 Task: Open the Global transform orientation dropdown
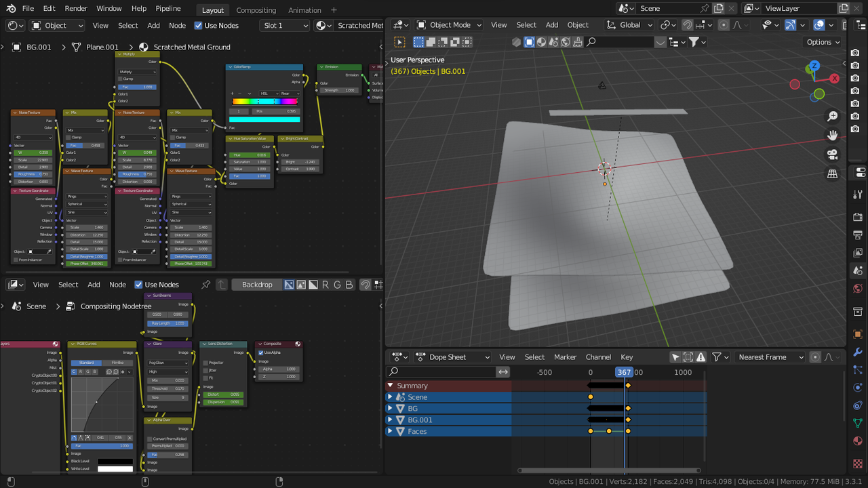(x=630, y=25)
